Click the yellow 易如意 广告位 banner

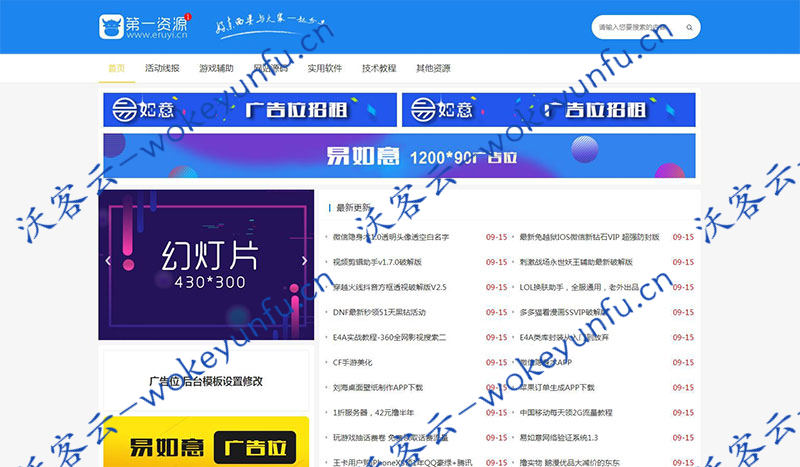(206, 442)
